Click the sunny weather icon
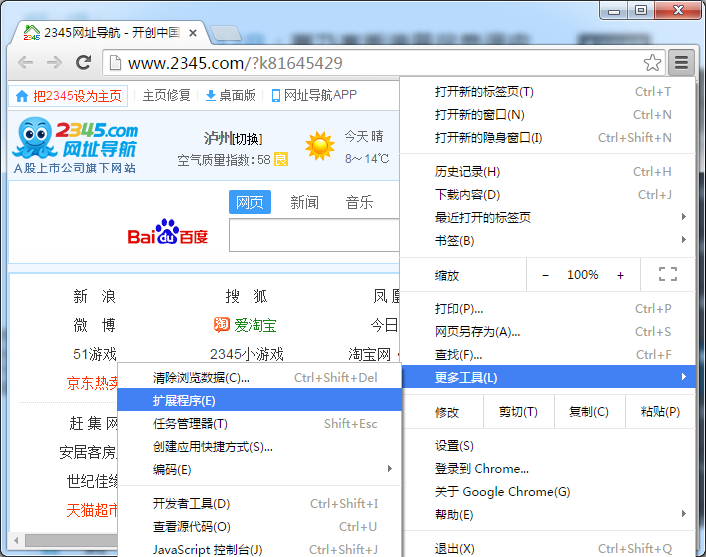The height and width of the screenshot is (557, 706). (320, 146)
